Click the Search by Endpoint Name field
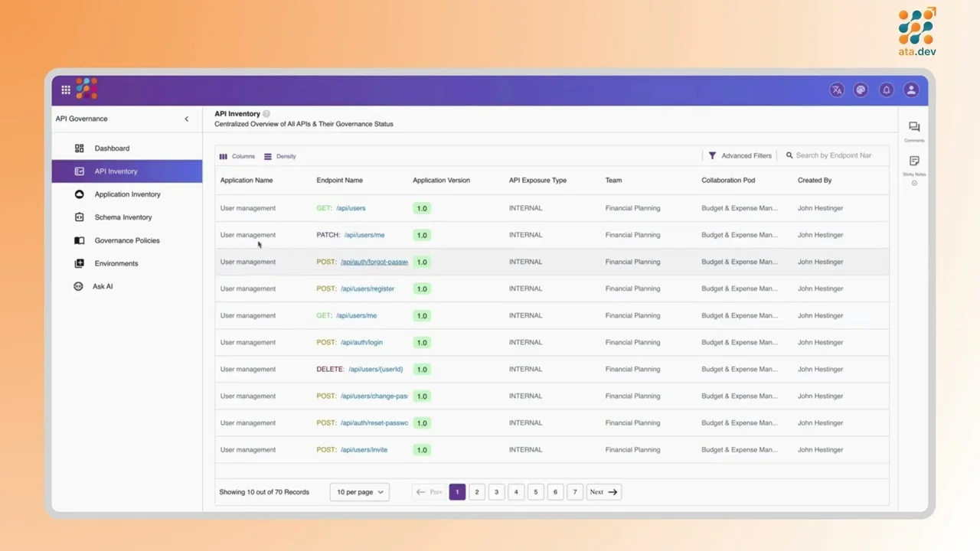980x551 pixels. click(x=835, y=155)
